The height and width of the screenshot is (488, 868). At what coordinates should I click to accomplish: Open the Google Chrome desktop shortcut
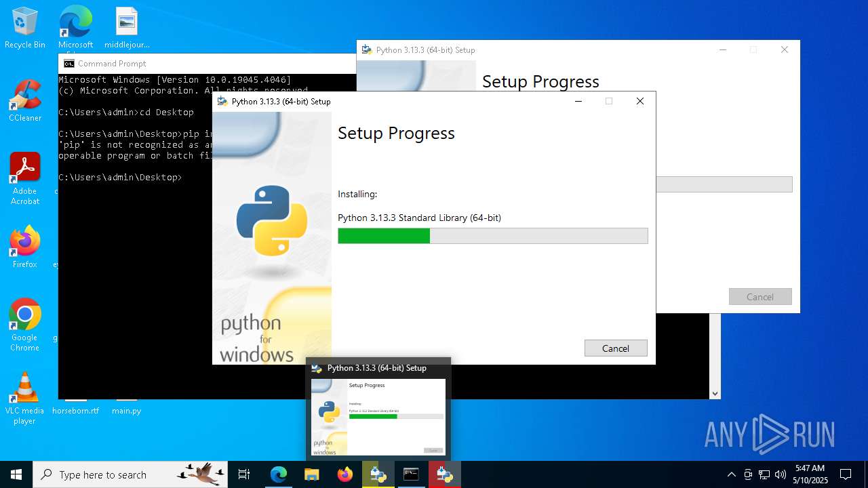coord(25,325)
